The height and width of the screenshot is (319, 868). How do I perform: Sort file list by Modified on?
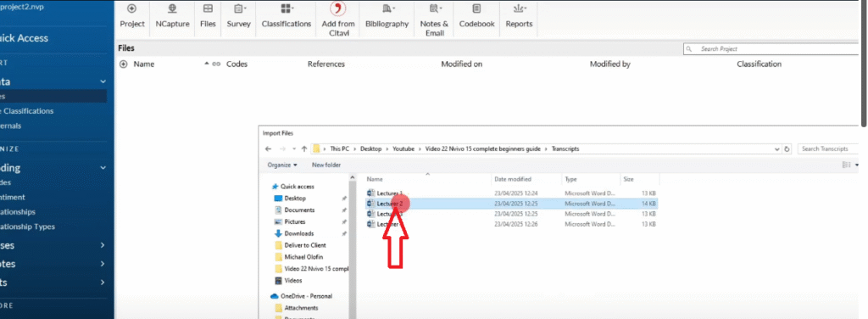point(462,64)
